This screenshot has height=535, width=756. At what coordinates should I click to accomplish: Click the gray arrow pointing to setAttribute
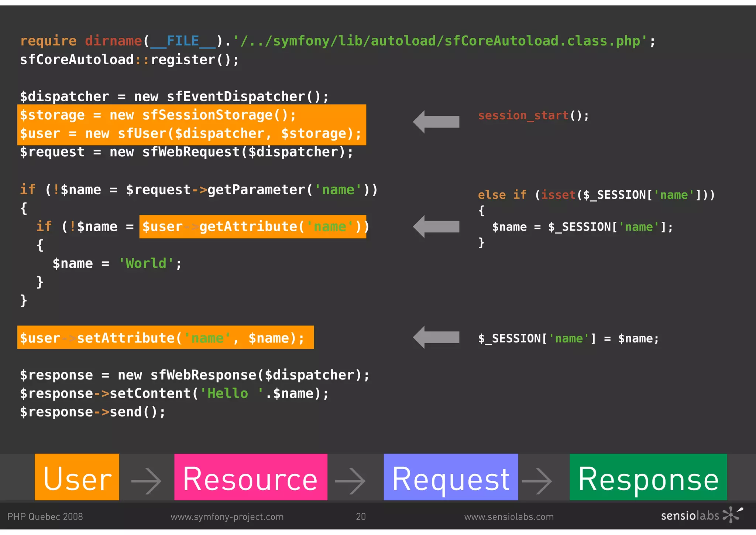[x=436, y=337]
